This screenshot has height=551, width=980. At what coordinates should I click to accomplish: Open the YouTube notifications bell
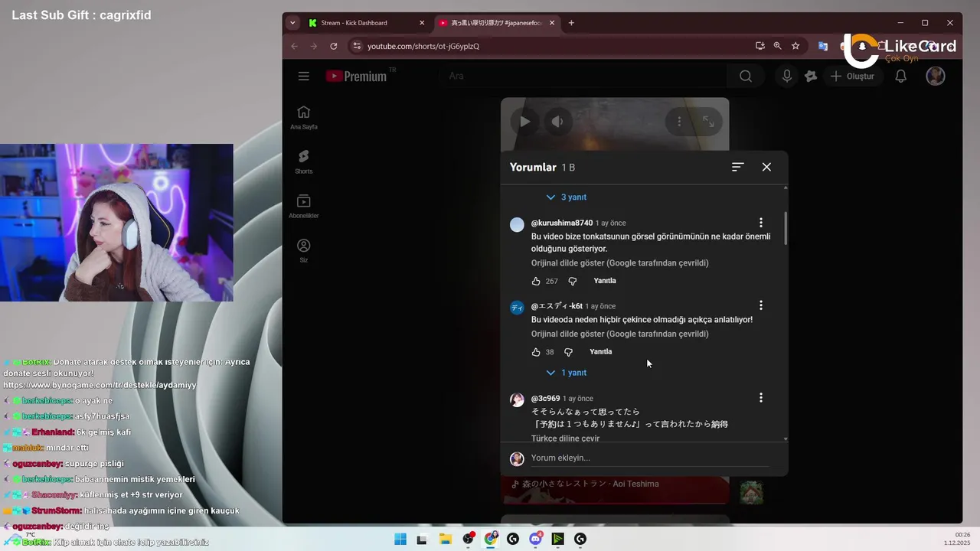(901, 76)
